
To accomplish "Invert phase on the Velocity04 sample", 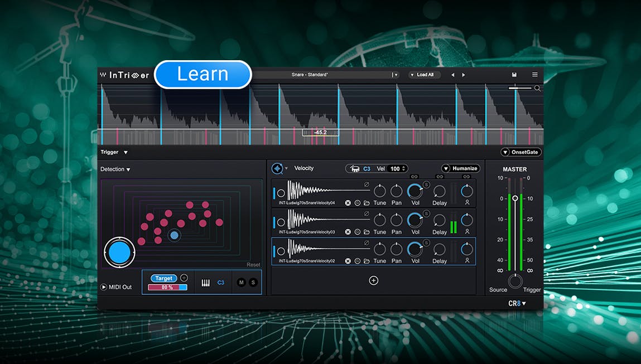I will [367, 185].
